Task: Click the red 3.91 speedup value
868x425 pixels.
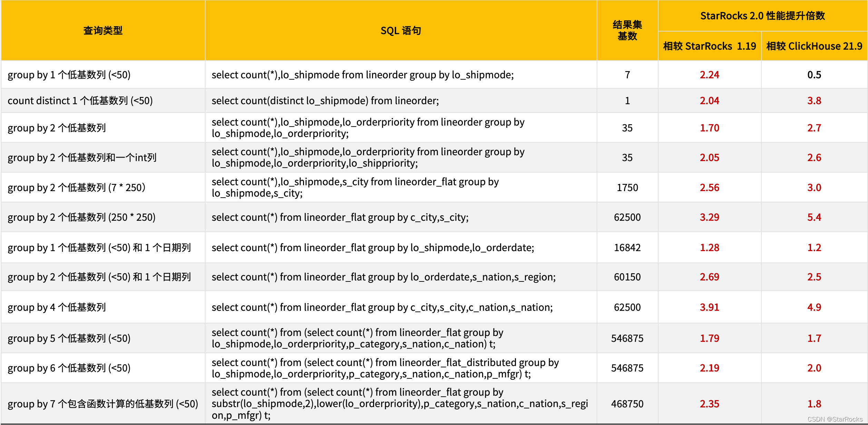Action: coord(709,307)
